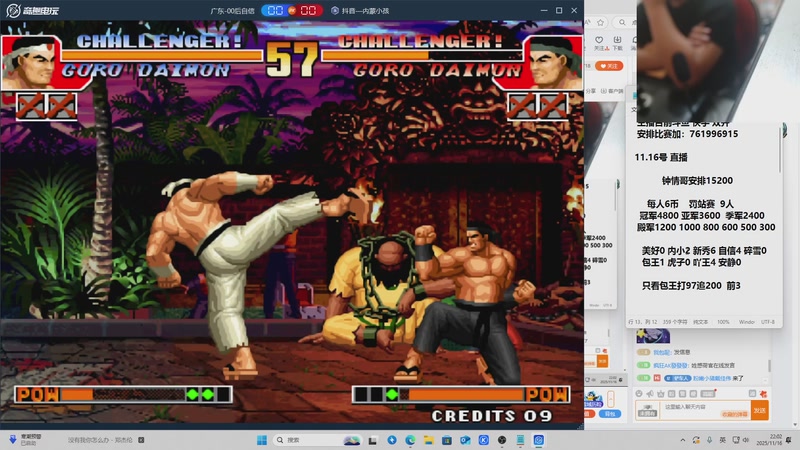Click the chat list scrollbar
This screenshot has height=450, width=800.
769,365
